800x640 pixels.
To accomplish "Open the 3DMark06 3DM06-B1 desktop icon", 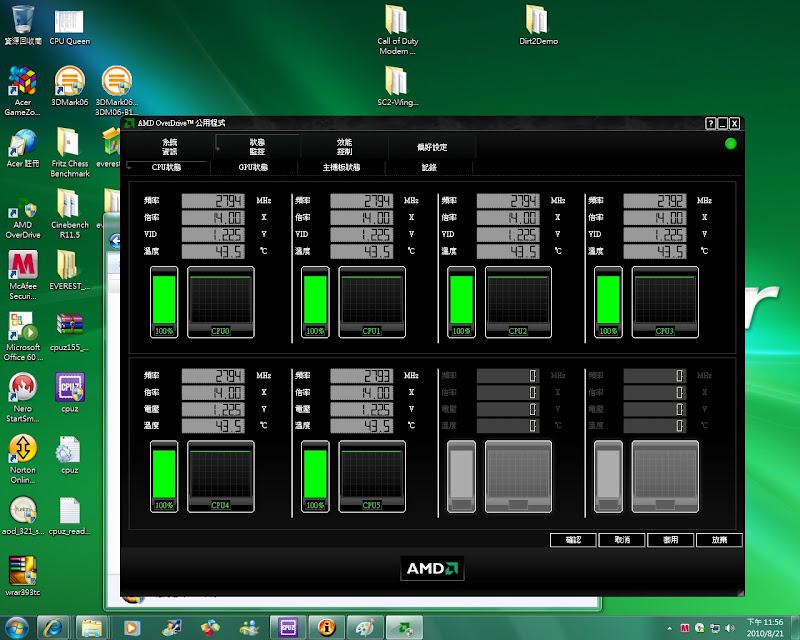I will pos(116,91).
